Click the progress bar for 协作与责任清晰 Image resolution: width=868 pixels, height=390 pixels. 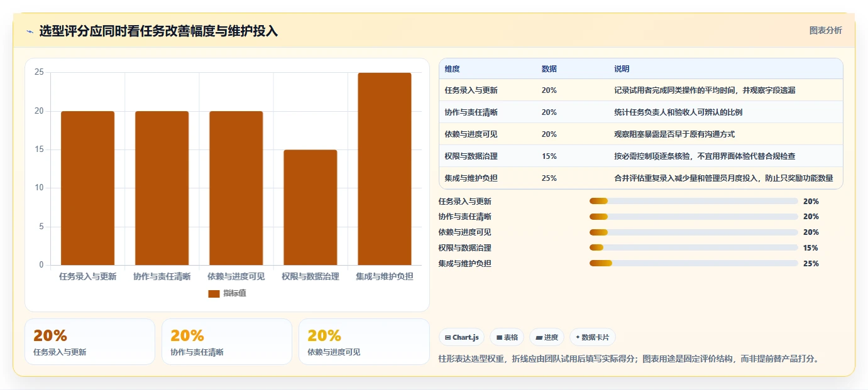pyautogui.click(x=694, y=217)
